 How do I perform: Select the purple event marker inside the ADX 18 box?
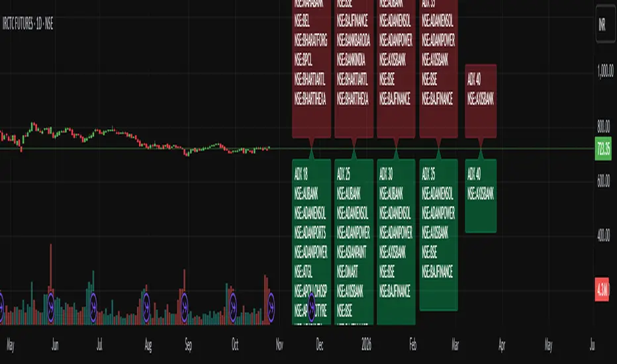311,306
